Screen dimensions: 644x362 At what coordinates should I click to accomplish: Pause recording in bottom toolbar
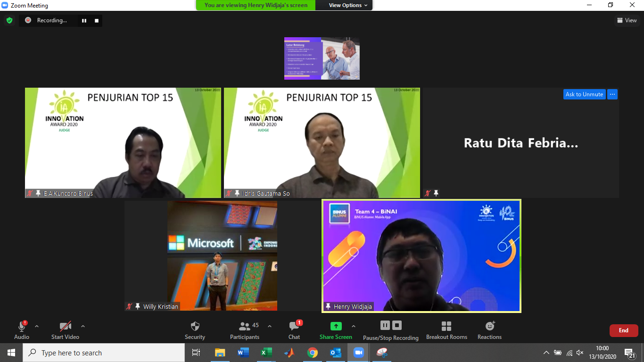385,325
